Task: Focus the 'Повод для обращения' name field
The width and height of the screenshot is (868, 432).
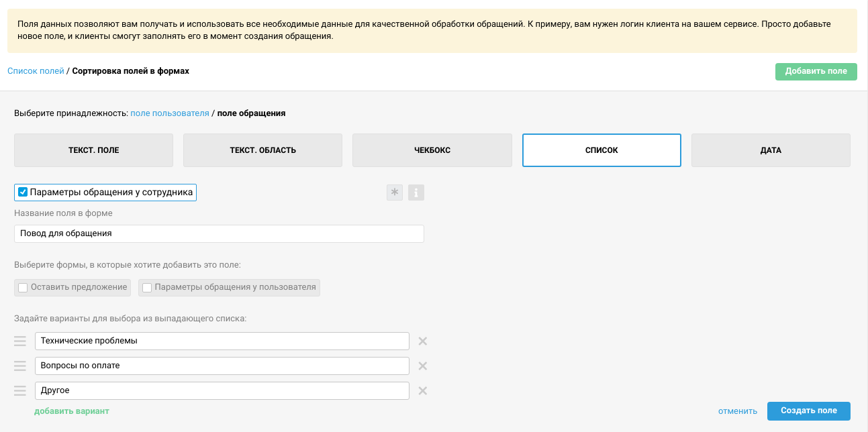Action: [219, 233]
